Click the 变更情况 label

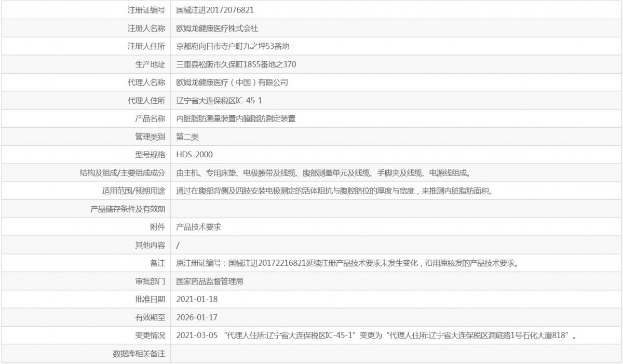point(150,336)
